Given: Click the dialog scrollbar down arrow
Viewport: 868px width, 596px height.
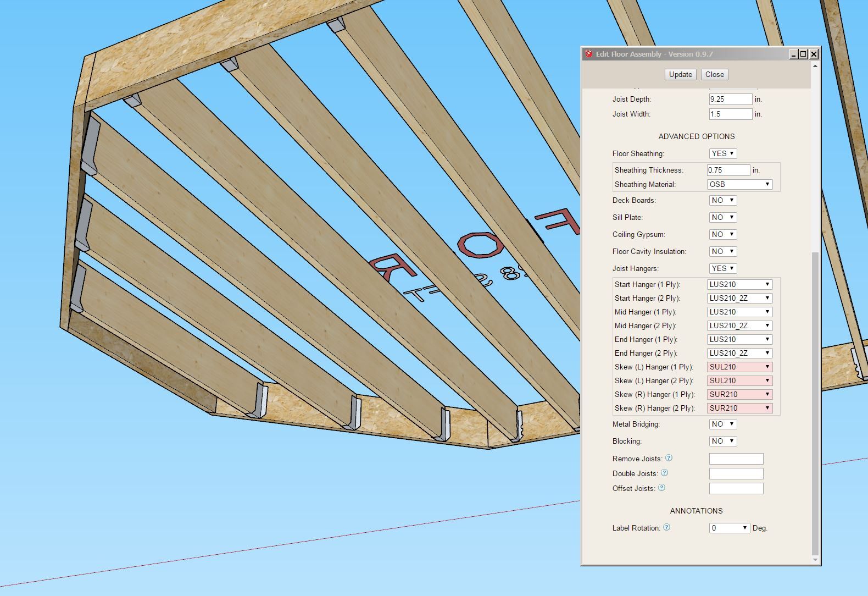Looking at the screenshot, I should (x=815, y=560).
